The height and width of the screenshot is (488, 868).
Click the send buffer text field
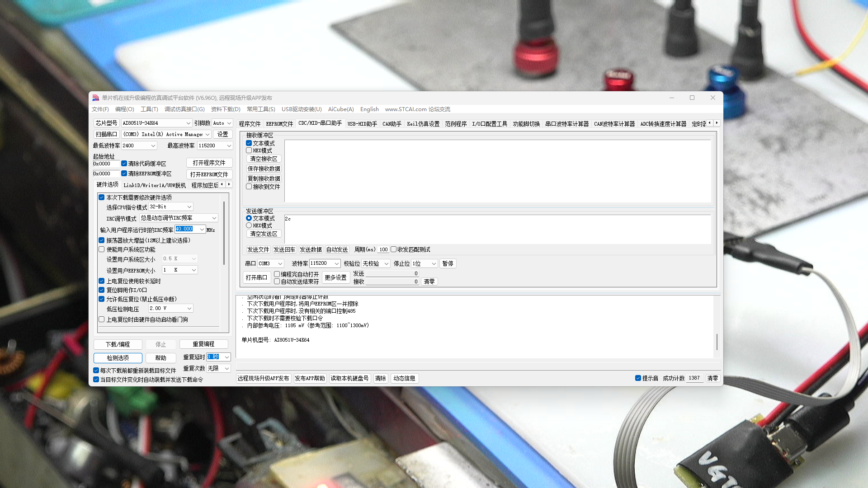(x=497, y=229)
